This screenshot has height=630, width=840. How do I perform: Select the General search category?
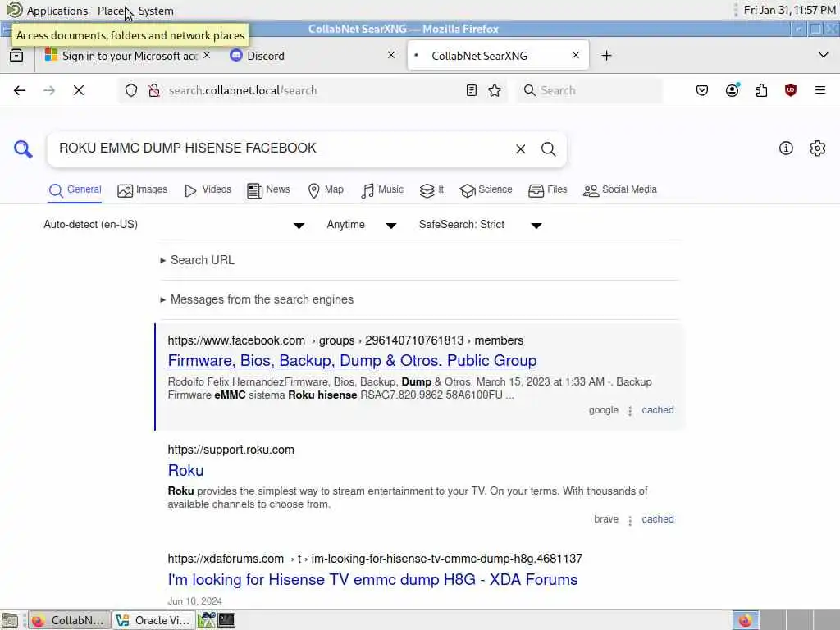coord(75,190)
